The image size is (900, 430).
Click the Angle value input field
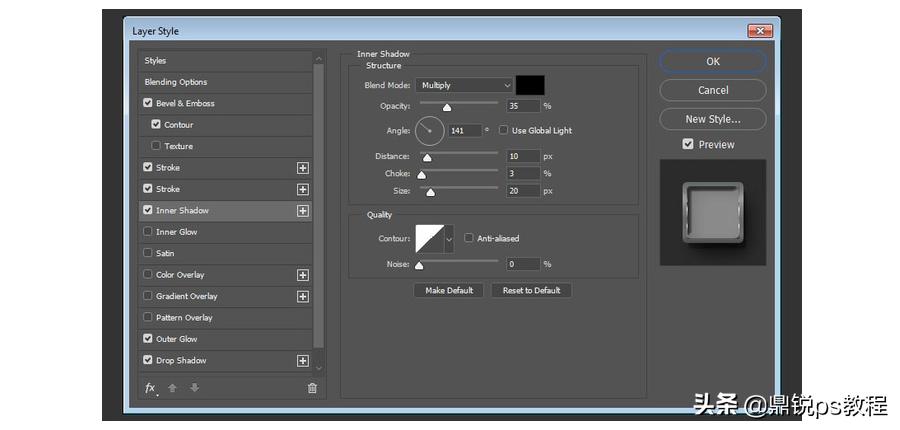[464, 130]
